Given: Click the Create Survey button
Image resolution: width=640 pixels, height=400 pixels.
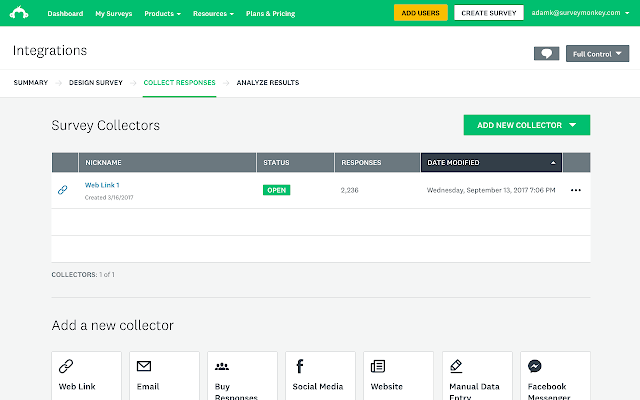Looking at the screenshot, I should 489,13.
